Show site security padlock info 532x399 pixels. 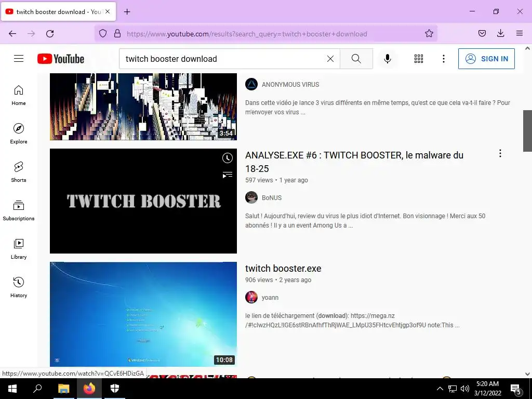(117, 34)
